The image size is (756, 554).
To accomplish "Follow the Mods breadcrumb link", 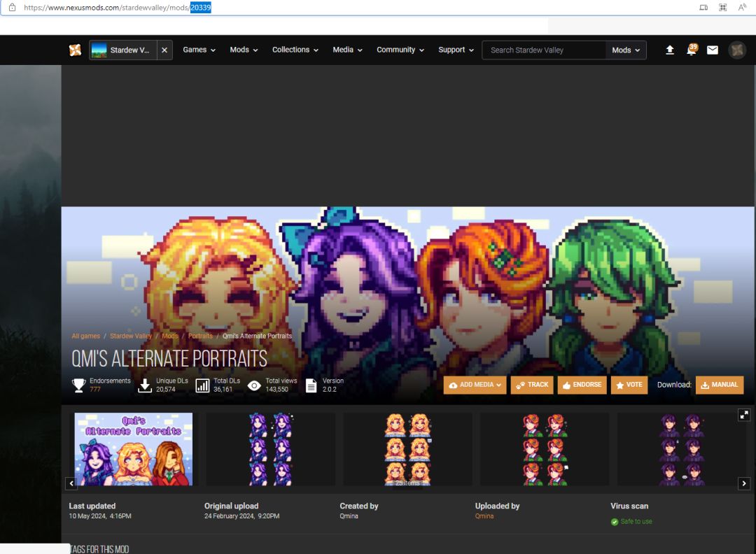I will (169, 336).
